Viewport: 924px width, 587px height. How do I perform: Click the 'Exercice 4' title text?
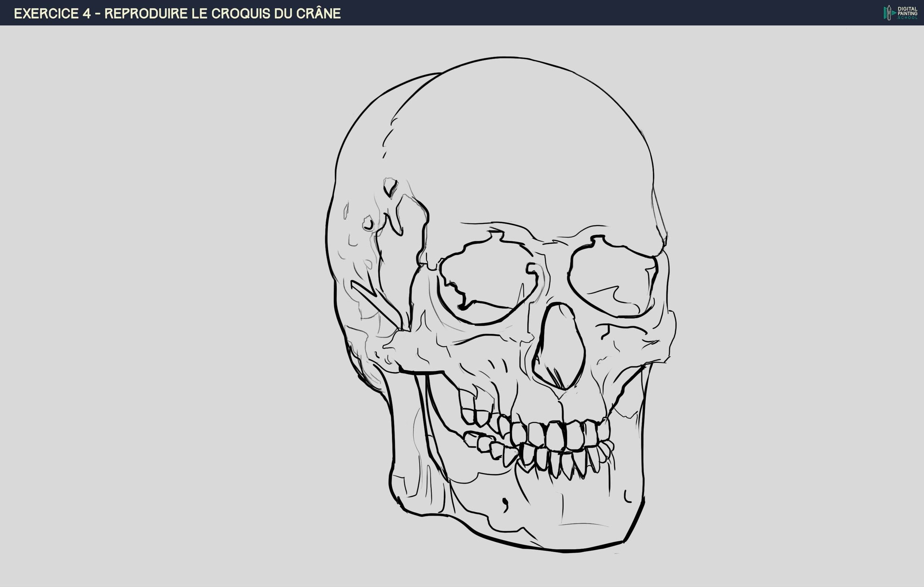(x=52, y=13)
